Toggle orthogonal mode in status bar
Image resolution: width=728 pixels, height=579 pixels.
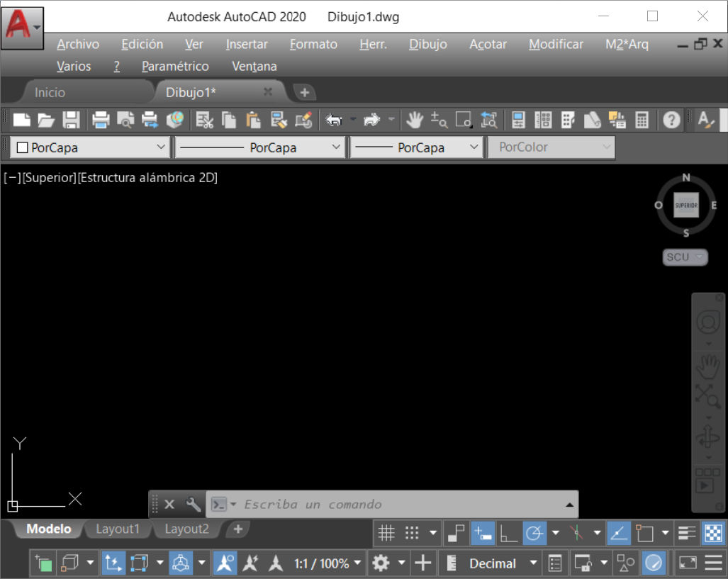tap(508, 532)
